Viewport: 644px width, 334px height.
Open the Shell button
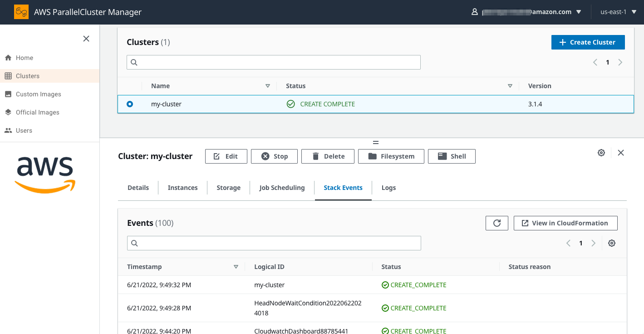pyautogui.click(x=452, y=156)
